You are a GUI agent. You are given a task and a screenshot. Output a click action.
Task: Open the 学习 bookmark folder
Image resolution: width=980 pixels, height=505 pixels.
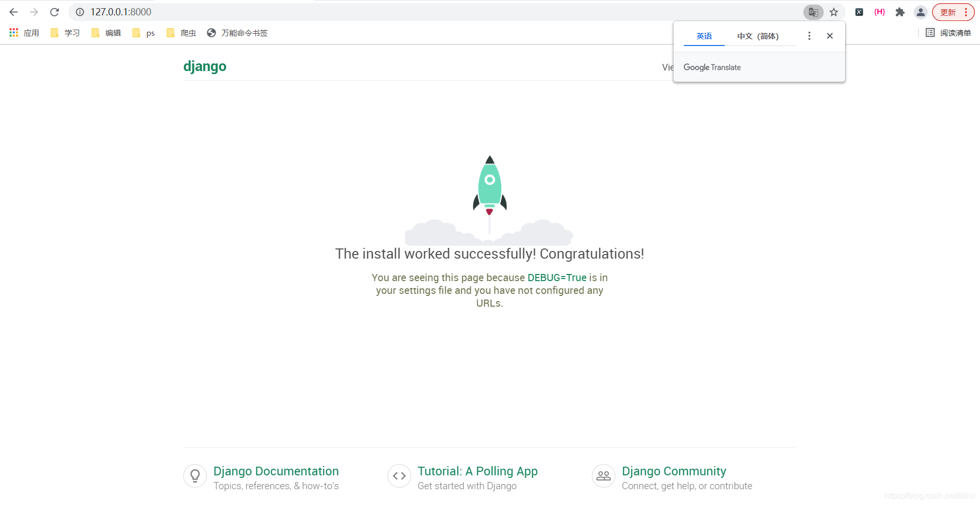65,33
